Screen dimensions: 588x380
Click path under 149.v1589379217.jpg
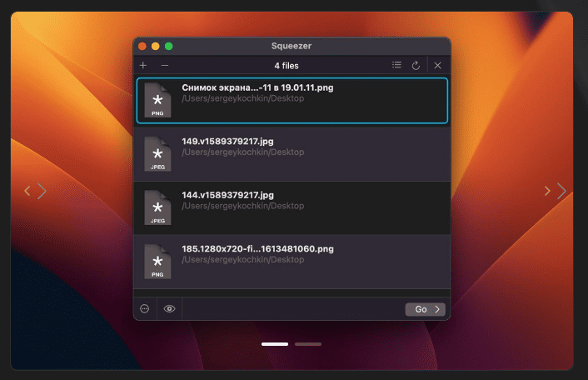243,152
